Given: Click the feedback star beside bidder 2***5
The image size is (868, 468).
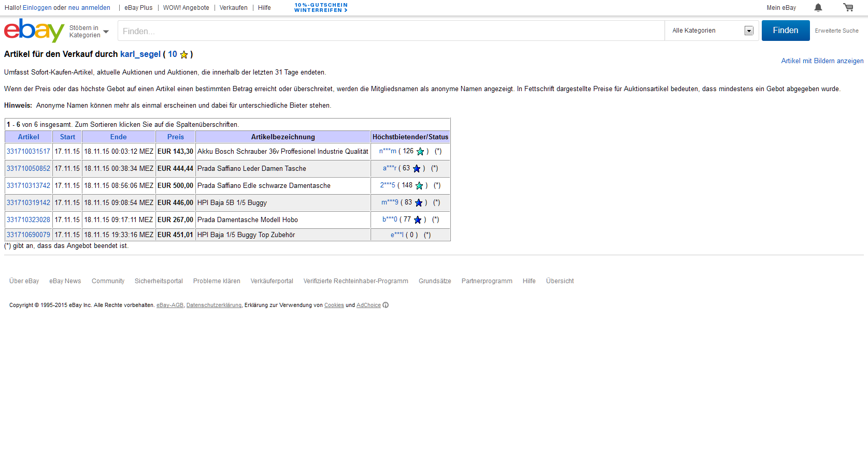Looking at the screenshot, I should pos(419,186).
